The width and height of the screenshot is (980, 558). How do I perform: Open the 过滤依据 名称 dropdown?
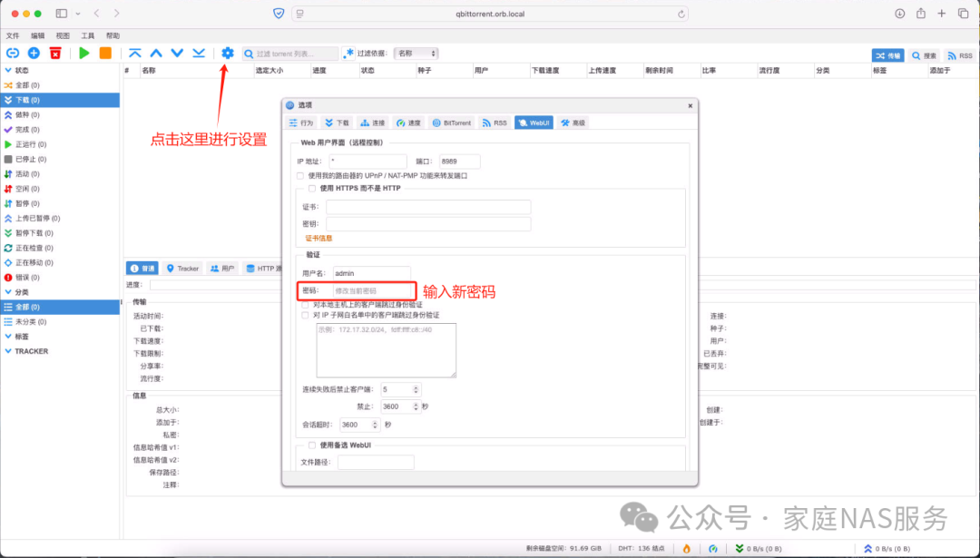tap(416, 53)
